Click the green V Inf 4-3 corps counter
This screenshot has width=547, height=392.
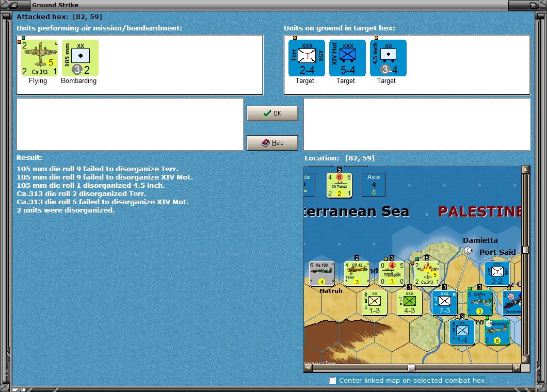tap(410, 303)
